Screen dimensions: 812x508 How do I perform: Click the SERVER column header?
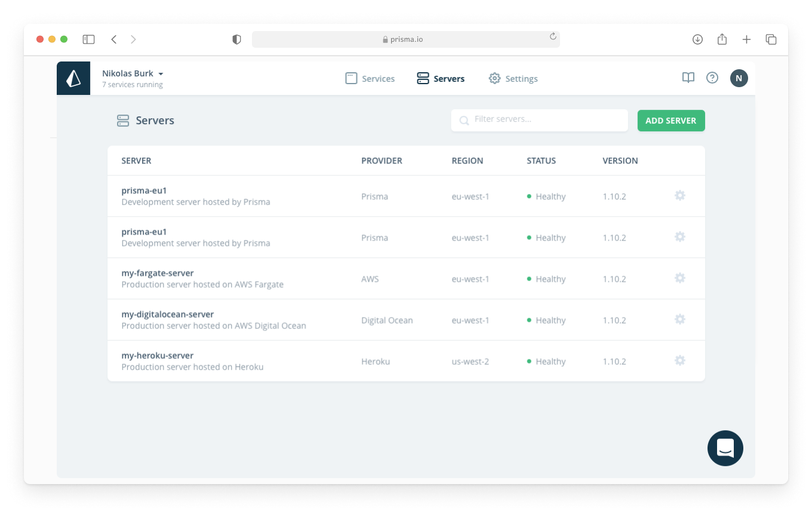point(136,161)
